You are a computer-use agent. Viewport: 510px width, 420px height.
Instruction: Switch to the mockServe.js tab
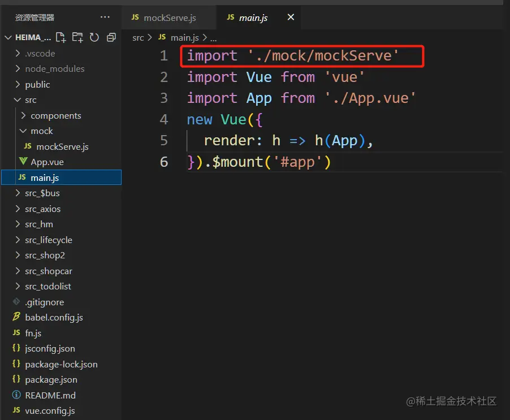[169, 18]
